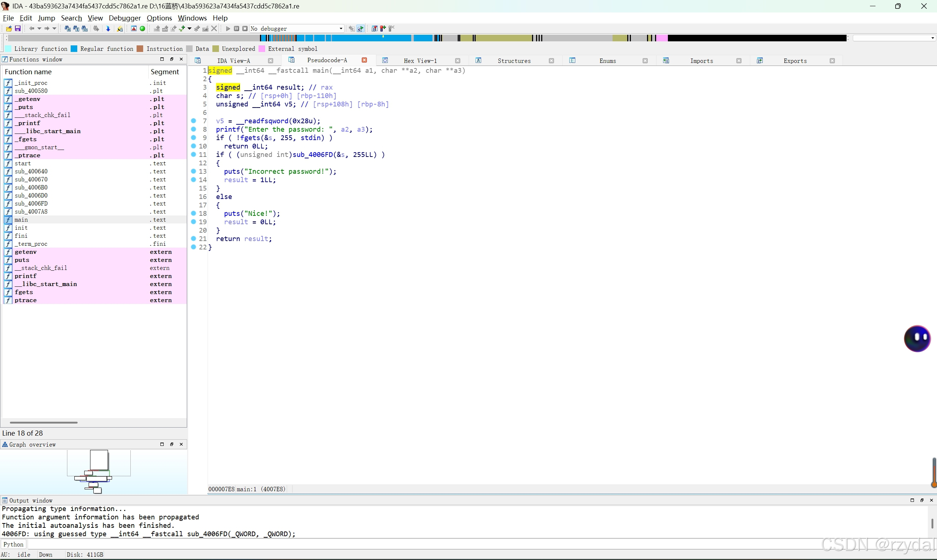
Task: Select sub_4006FD in Functions window
Action: coord(31,204)
